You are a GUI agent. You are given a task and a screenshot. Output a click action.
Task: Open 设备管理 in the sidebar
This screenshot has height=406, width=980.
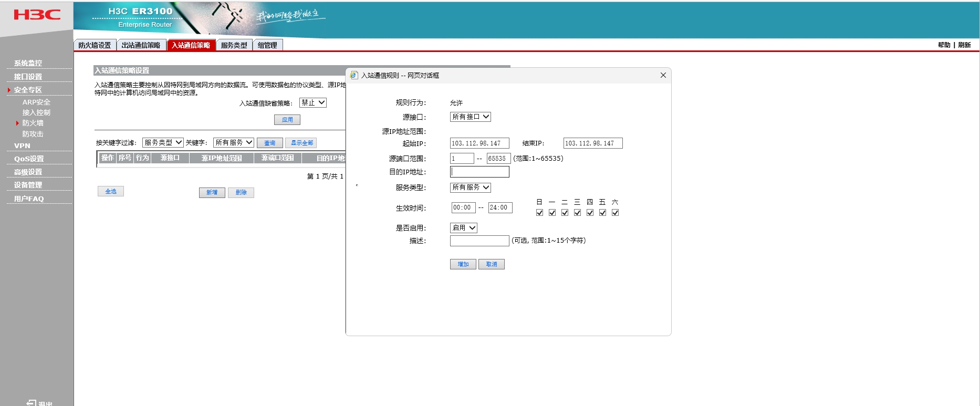(x=28, y=185)
